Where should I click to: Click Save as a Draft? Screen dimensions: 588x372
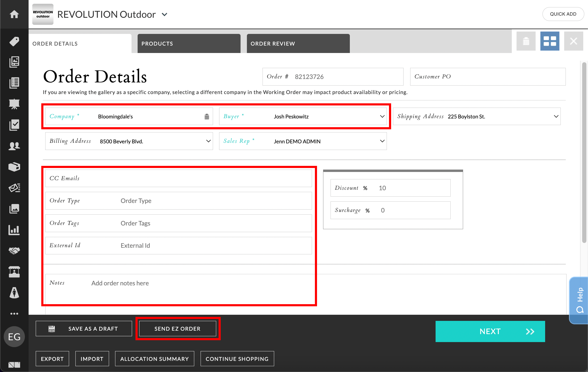click(84, 329)
